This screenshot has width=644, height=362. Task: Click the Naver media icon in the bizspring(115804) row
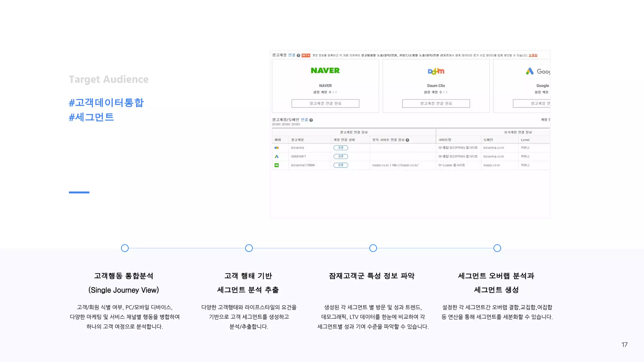277,165
